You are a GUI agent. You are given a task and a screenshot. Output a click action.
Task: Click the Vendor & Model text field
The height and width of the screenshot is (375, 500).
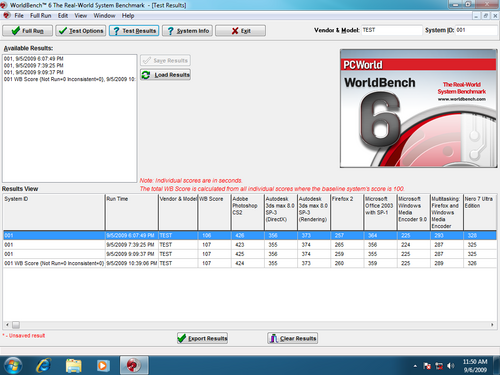392,30
